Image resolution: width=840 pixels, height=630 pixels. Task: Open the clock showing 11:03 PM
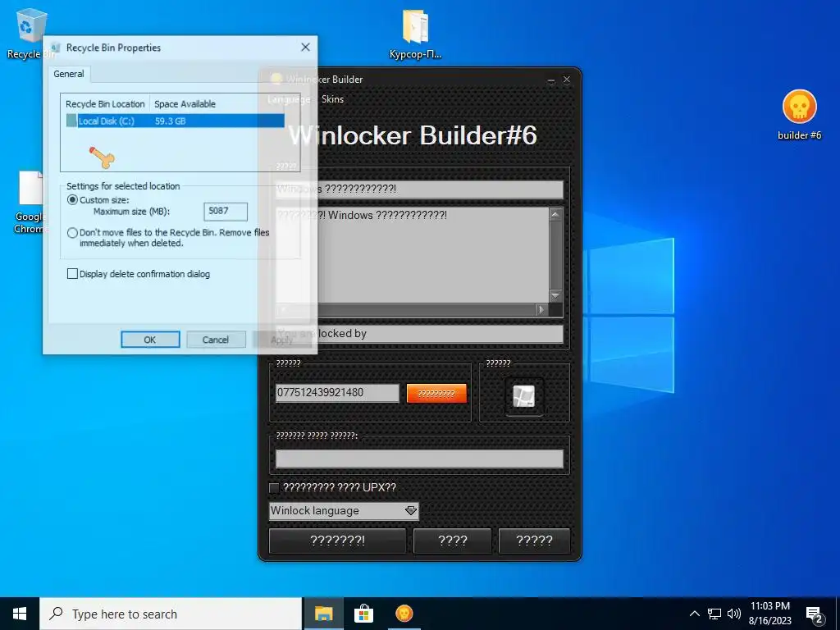click(769, 614)
